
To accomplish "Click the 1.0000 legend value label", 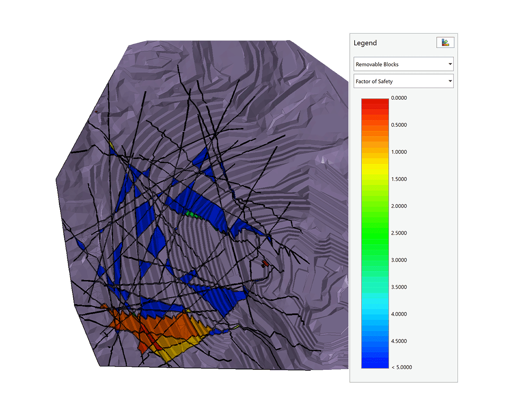I will pos(399,152).
